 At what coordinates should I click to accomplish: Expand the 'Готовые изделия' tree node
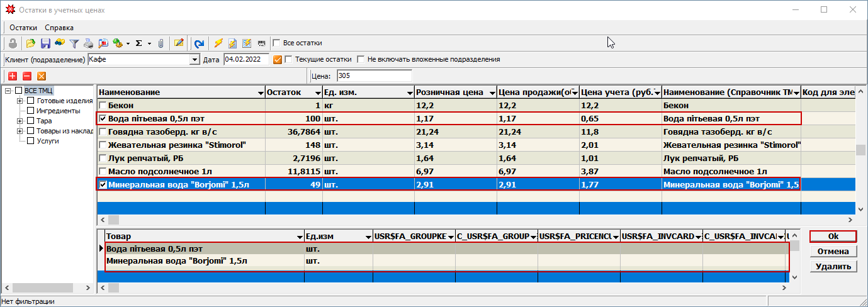pos(20,101)
